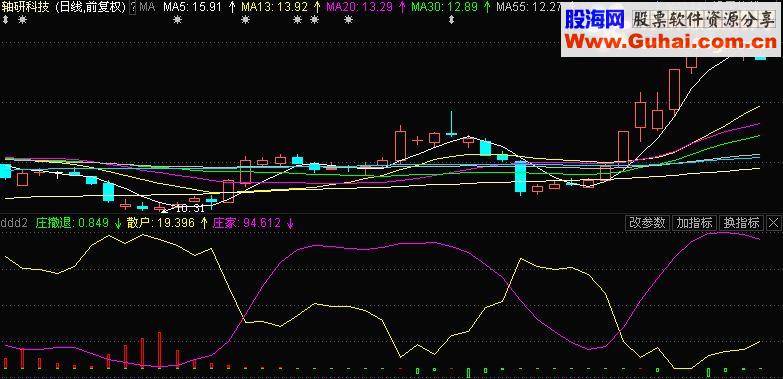Image resolution: width=783 pixels, height=379 pixels.
Task: Click the star marker beneath the 轴研科技 title
Action: pyautogui.click(x=22, y=20)
